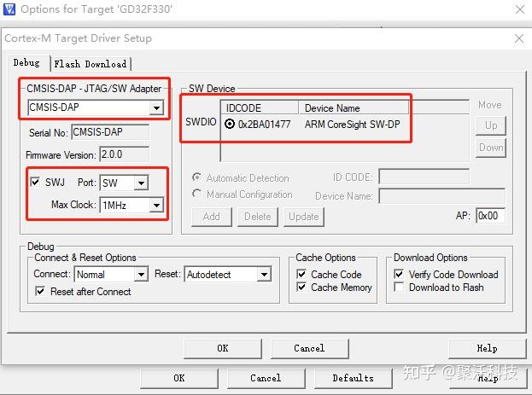Click the Device Name input field
Image resolution: width=532 pixels, height=395 pixels.
(441, 196)
